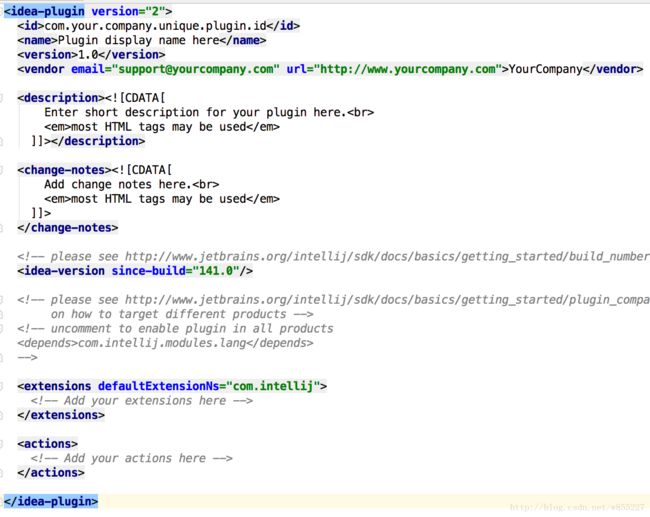Fold the extensions tag block
Screen dimensions: 650x517
[5, 386]
